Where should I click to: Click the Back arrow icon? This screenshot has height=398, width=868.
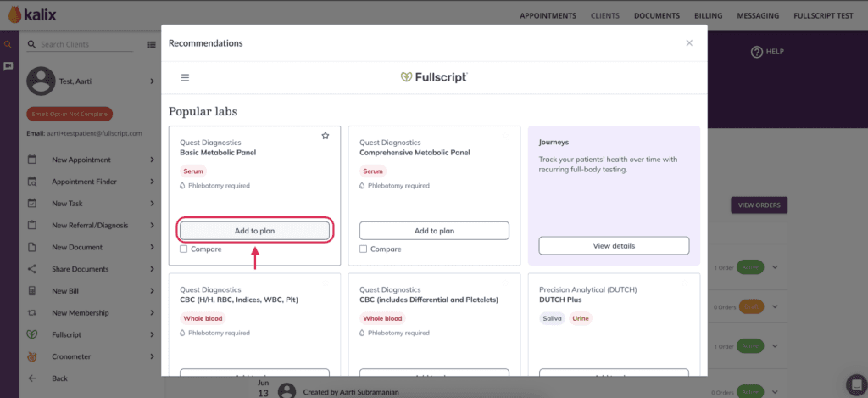click(x=32, y=378)
